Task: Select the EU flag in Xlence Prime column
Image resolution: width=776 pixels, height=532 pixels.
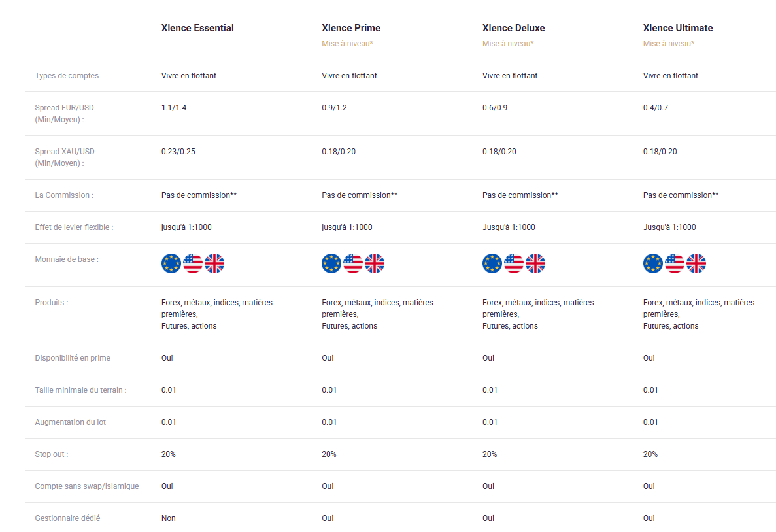Action: pos(331,263)
